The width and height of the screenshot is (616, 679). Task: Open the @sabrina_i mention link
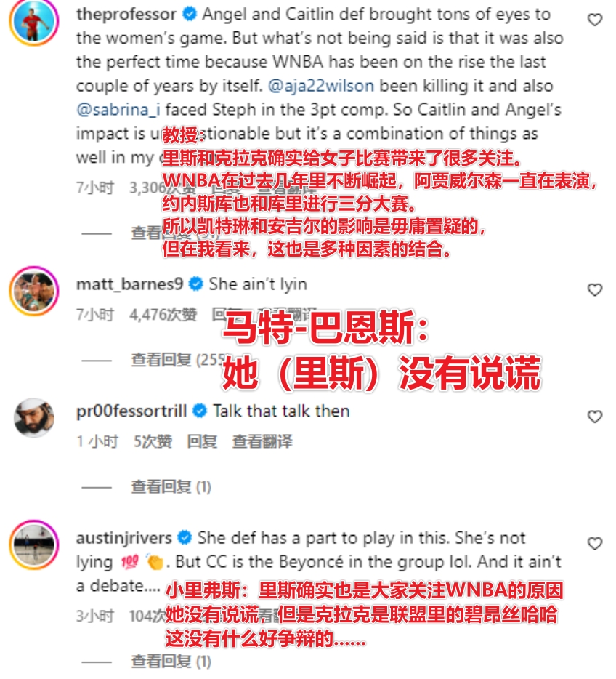[118, 110]
